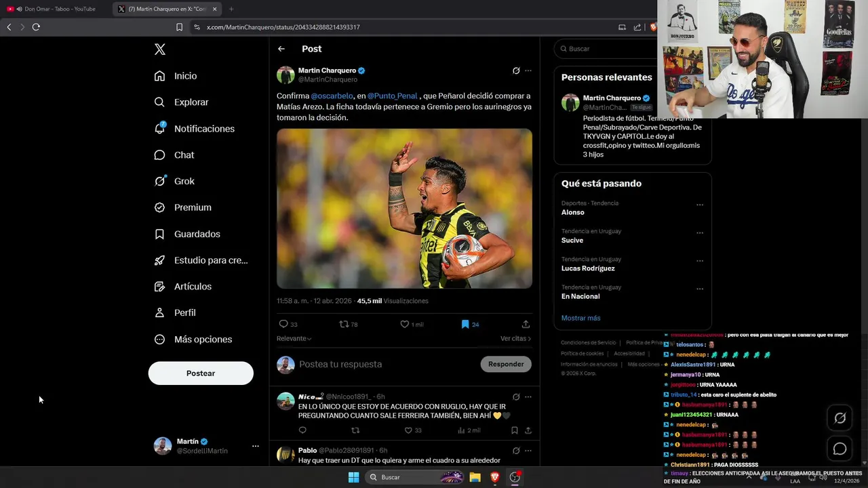Open Perfil in the sidebar
This screenshot has height=488, width=868.
point(174,312)
